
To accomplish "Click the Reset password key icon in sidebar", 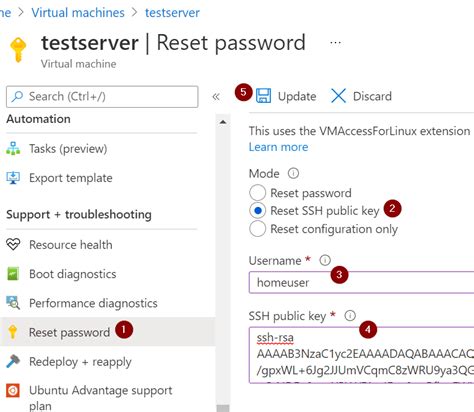I will click(13, 332).
